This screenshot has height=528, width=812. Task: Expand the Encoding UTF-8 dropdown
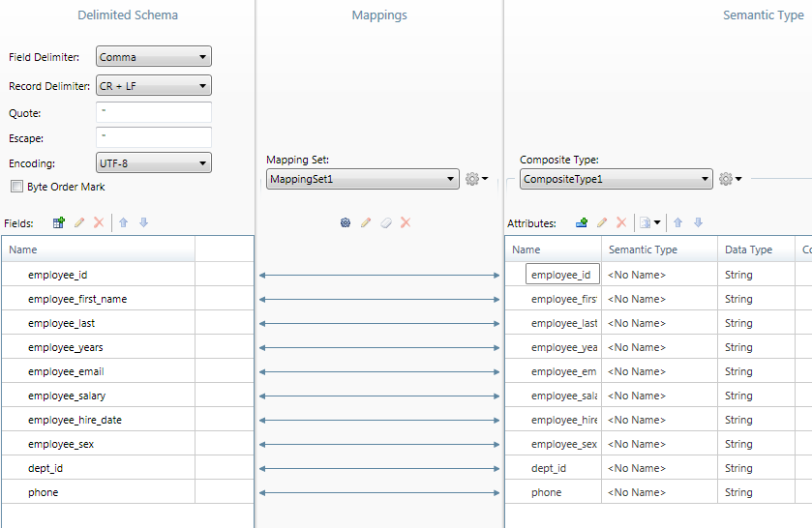[x=153, y=163]
